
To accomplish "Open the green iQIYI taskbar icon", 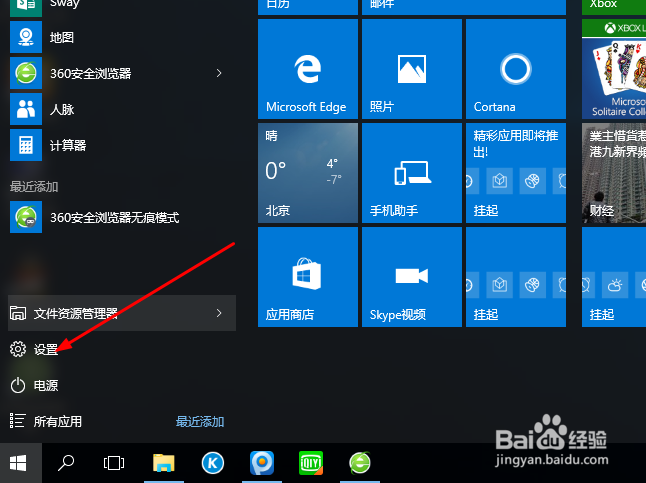I will click(x=311, y=463).
